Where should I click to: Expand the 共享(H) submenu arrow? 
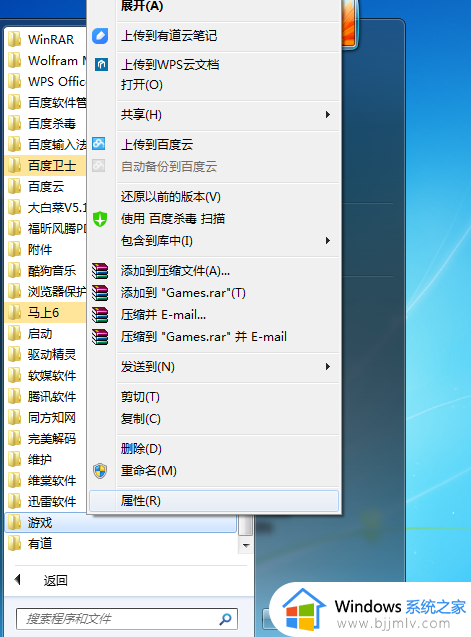pyautogui.click(x=328, y=115)
